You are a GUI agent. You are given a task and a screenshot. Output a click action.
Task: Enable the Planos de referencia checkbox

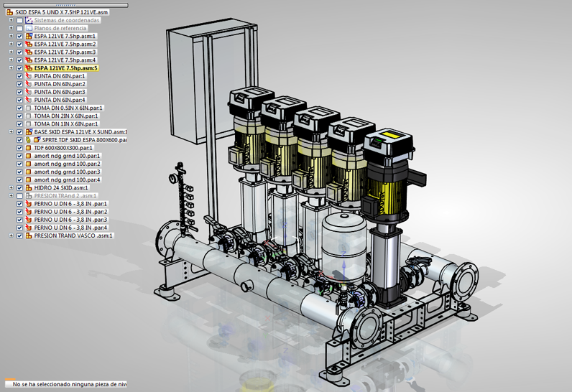coord(19,29)
